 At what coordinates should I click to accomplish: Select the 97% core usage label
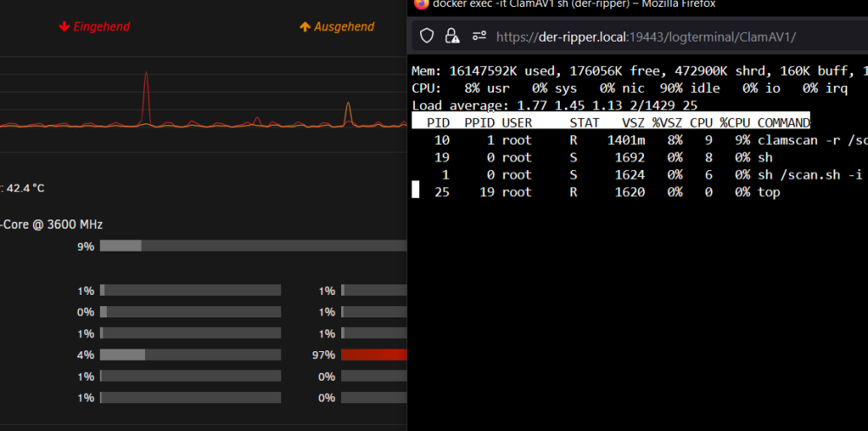click(324, 356)
